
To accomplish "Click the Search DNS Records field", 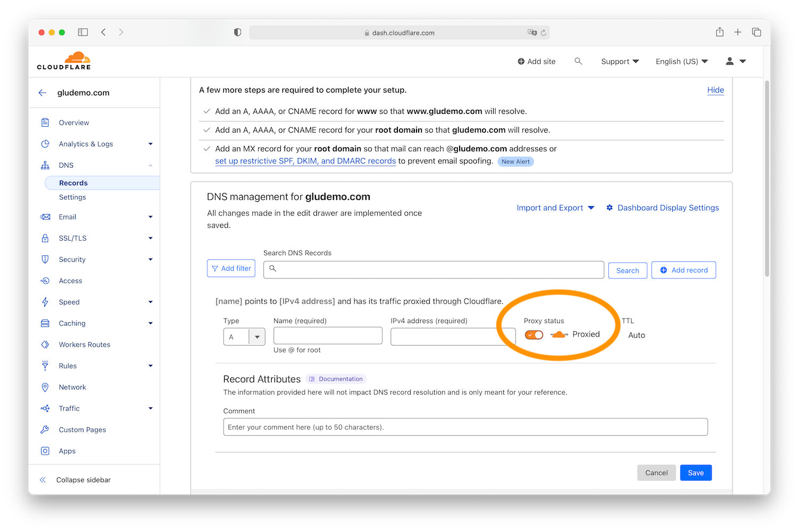I will point(434,269).
